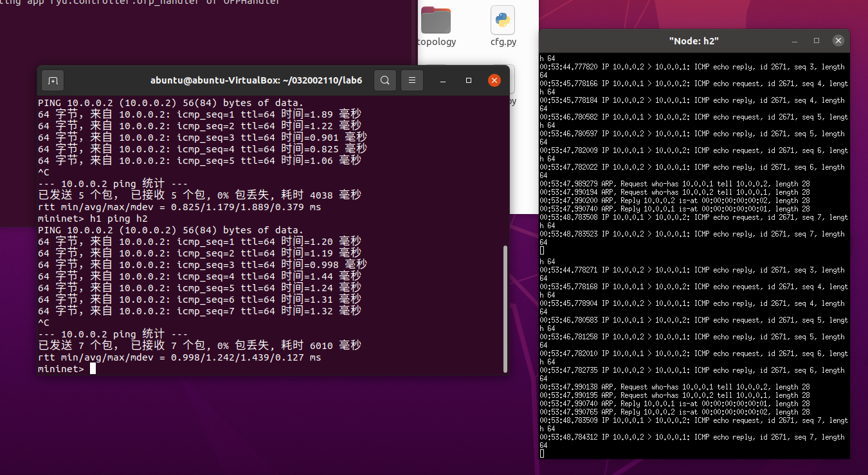This screenshot has width=868, height=475.
Task: Click the h2 line timestamped 00:53:47.990138
Action: pyautogui.click(x=674, y=387)
